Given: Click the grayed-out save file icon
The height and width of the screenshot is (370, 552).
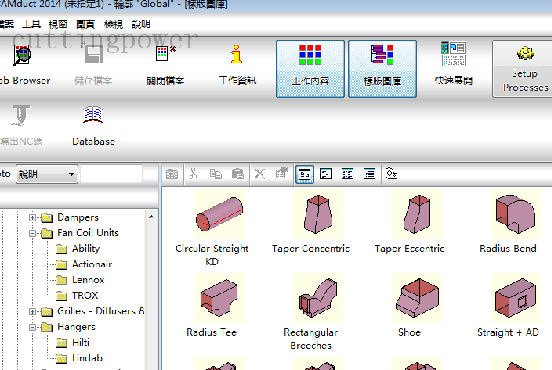Looking at the screenshot, I should (93, 55).
